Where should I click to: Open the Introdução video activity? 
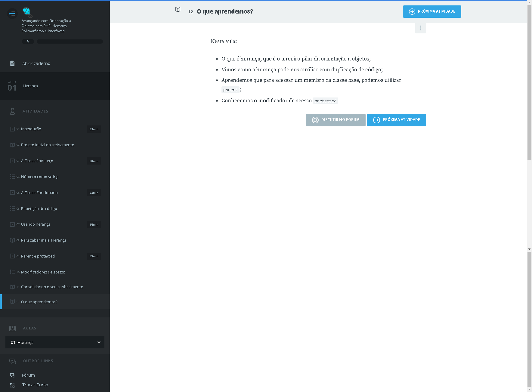click(31, 129)
